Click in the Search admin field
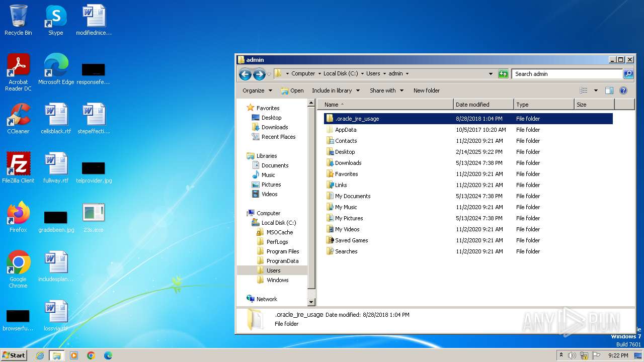 point(568,74)
